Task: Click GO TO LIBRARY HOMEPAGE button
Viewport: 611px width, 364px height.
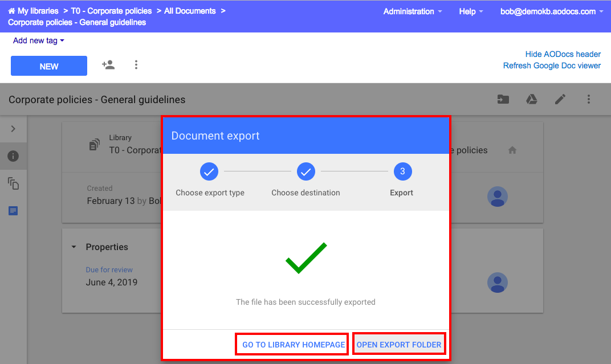Action: point(294,345)
